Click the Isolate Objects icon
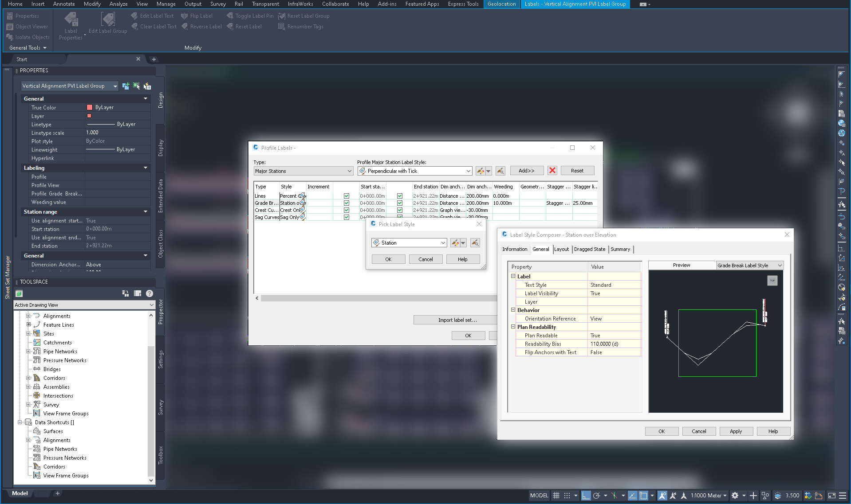The height and width of the screenshot is (504, 851). coord(10,37)
